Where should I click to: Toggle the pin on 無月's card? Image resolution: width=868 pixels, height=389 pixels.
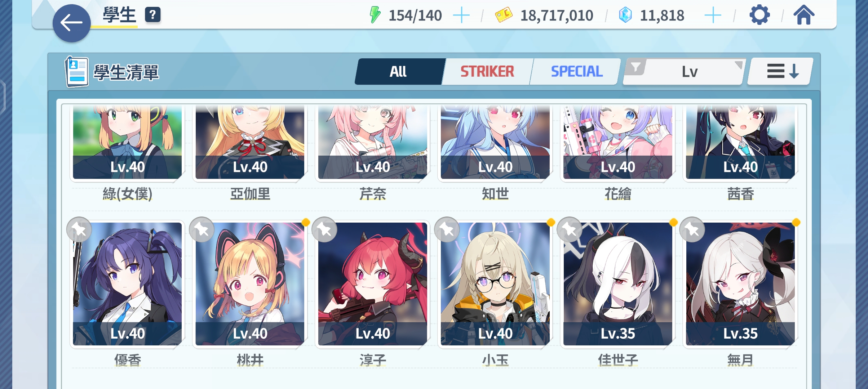point(692,229)
